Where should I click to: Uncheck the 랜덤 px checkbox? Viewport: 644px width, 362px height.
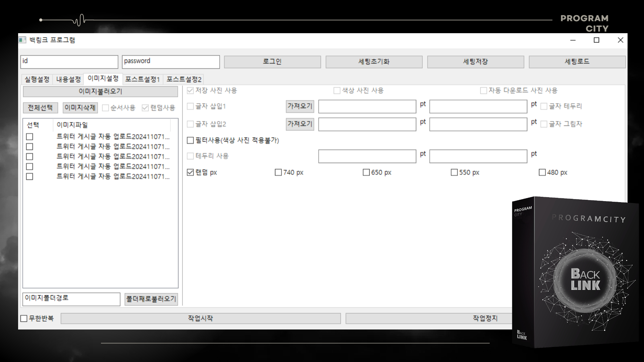click(x=190, y=172)
